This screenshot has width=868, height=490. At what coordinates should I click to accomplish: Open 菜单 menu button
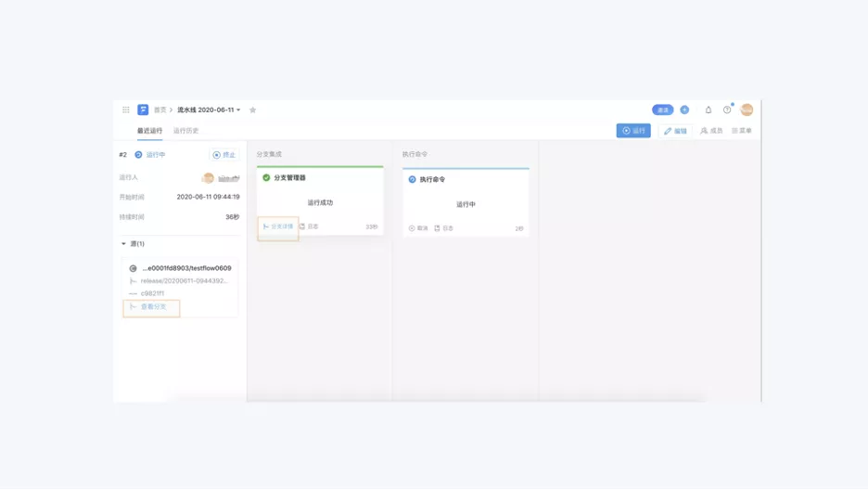click(742, 131)
